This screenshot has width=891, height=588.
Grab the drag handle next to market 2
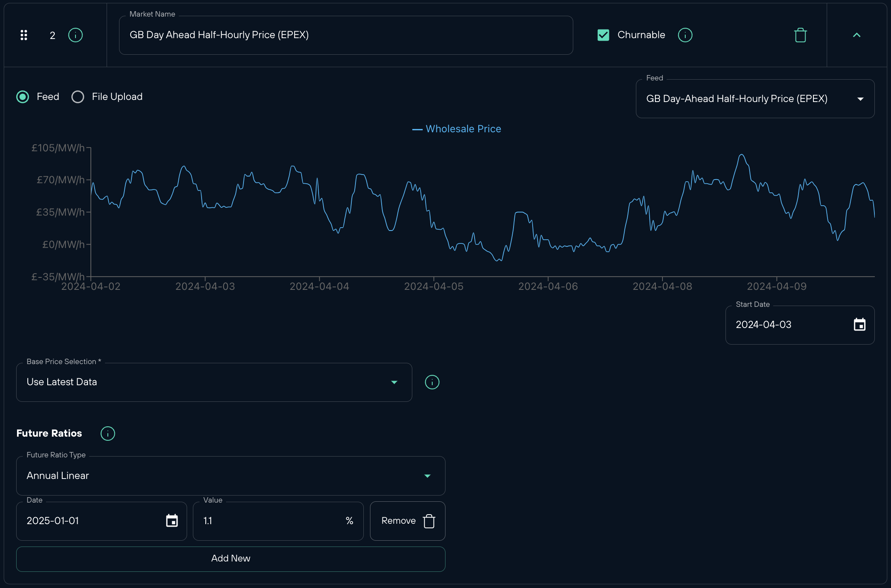pyautogui.click(x=24, y=35)
